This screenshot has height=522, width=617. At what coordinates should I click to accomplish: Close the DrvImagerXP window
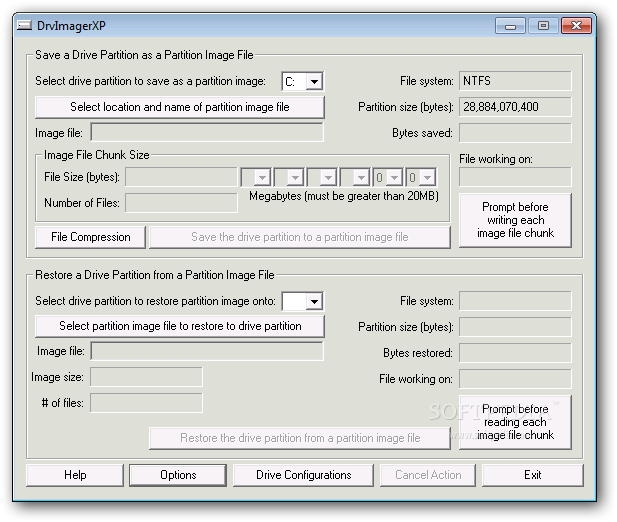(x=576, y=26)
